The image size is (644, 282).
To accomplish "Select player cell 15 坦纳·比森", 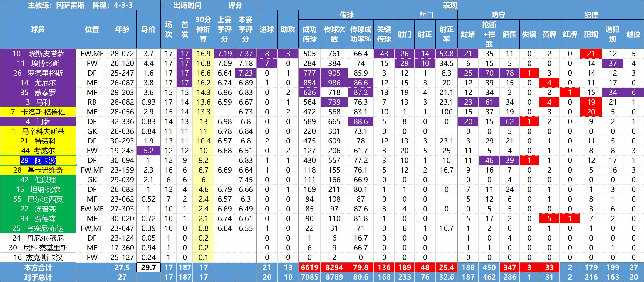I will tap(38, 189).
